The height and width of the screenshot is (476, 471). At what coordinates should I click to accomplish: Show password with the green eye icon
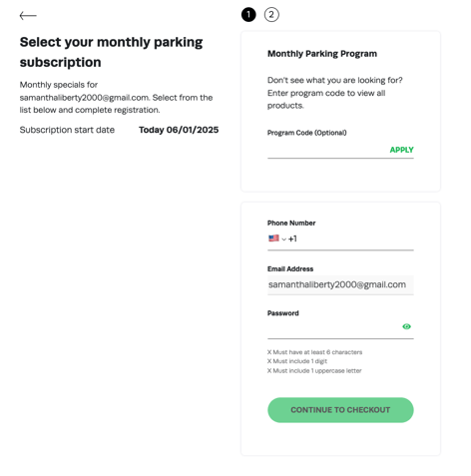pyautogui.click(x=406, y=326)
